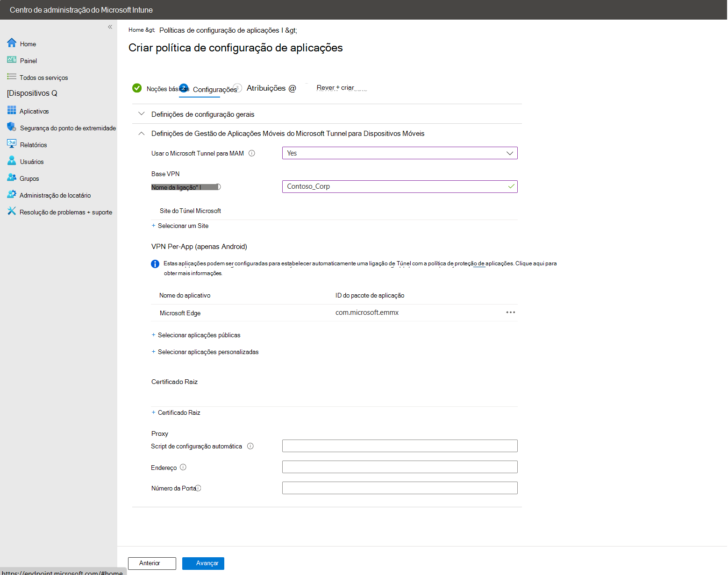Click the Nome da ligação field with Contoso_Corp
The height and width of the screenshot is (575, 728).
coord(400,186)
